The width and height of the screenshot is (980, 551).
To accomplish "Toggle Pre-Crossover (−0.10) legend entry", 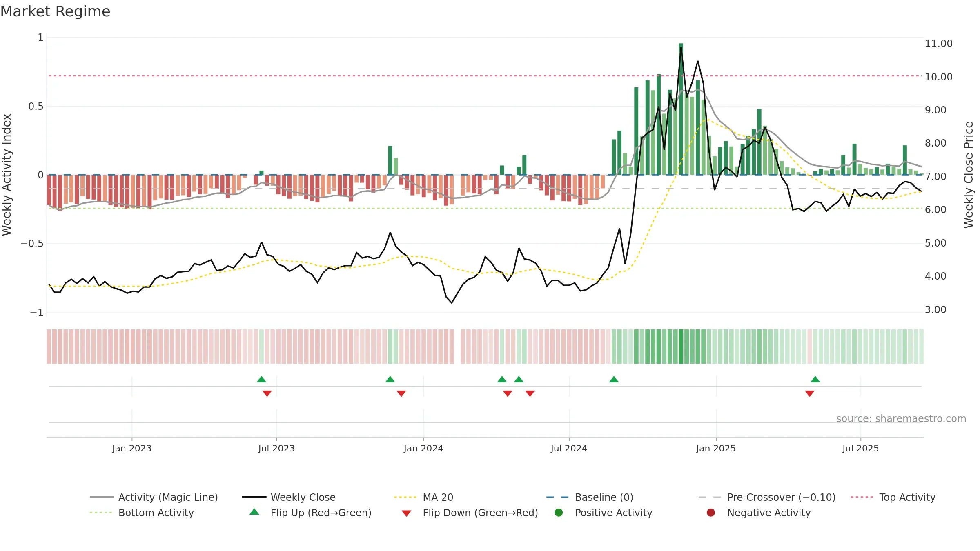I will (x=767, y=497).
